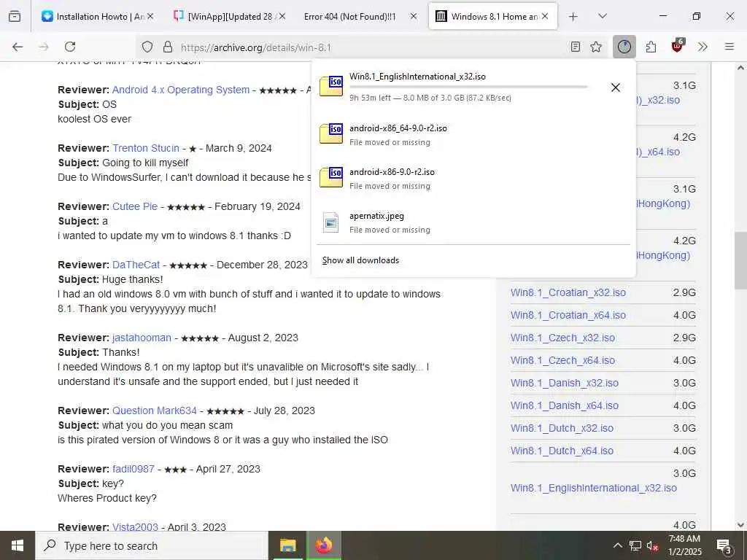Go back using the back arrow
Screen dimensions: 747x560
pos(18,47)
